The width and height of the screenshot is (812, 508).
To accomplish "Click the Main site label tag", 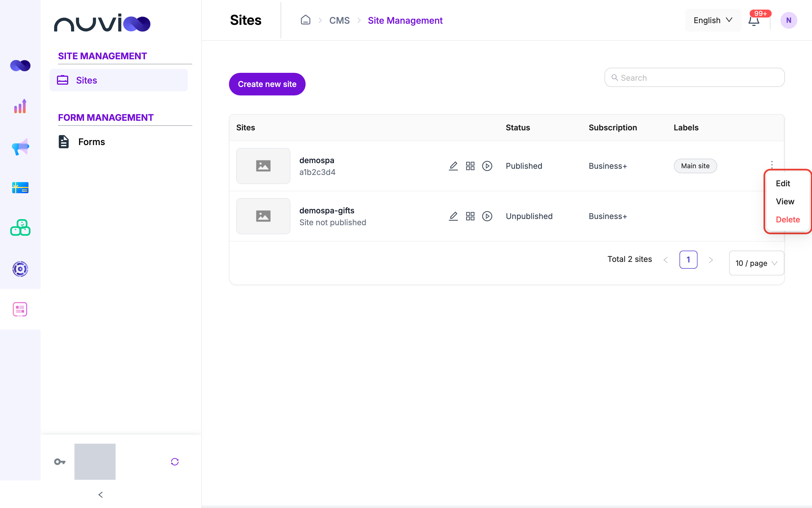I will 695,166.
